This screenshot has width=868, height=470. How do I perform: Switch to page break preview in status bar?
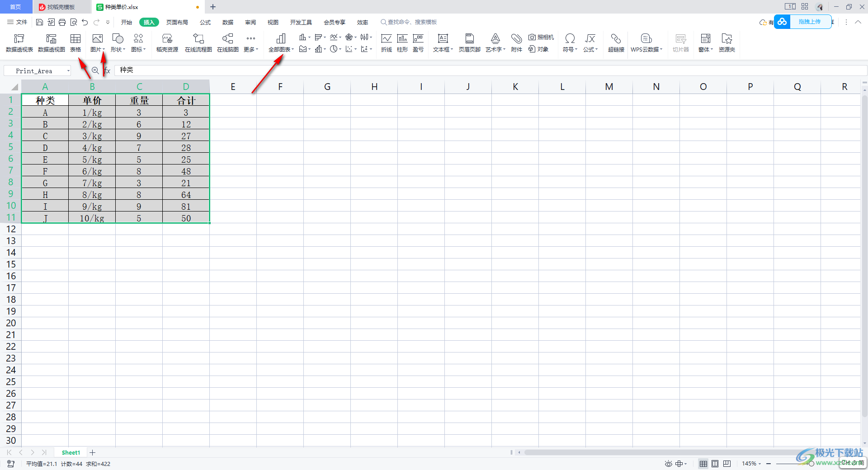[x=727, y=464]
